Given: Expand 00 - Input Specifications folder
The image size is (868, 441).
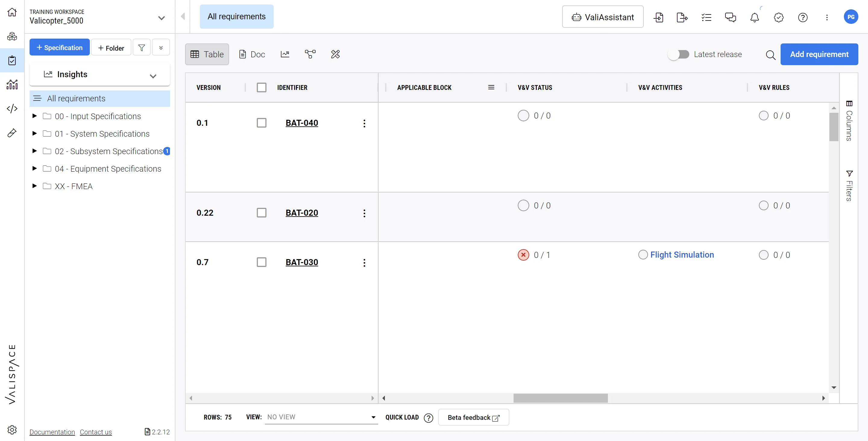Looking at the screenshot, I should [34, 116].
